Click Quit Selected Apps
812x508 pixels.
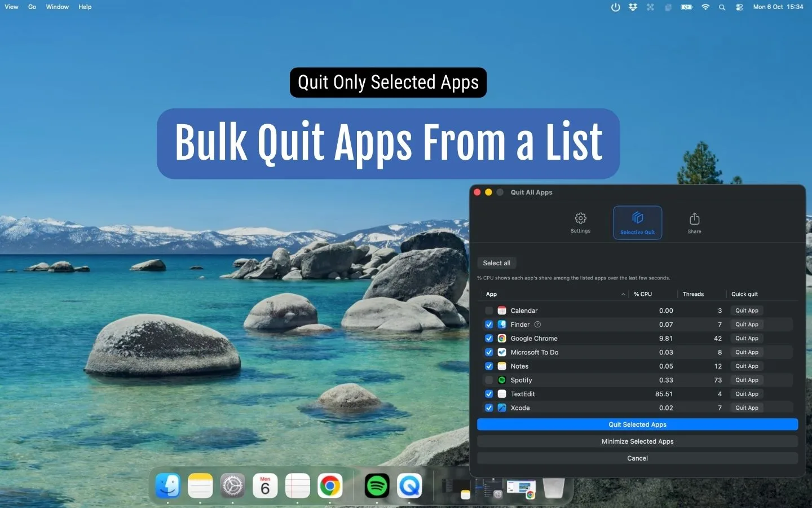637,424
